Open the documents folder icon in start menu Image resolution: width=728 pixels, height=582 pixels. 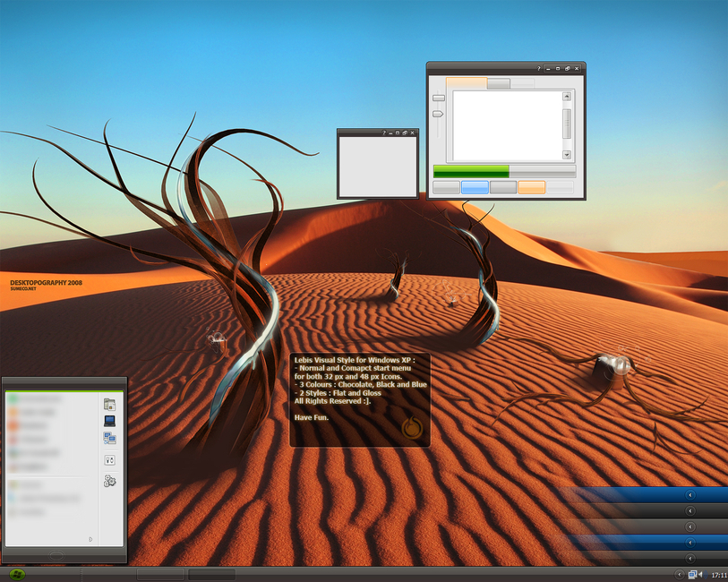coord(109,404)
